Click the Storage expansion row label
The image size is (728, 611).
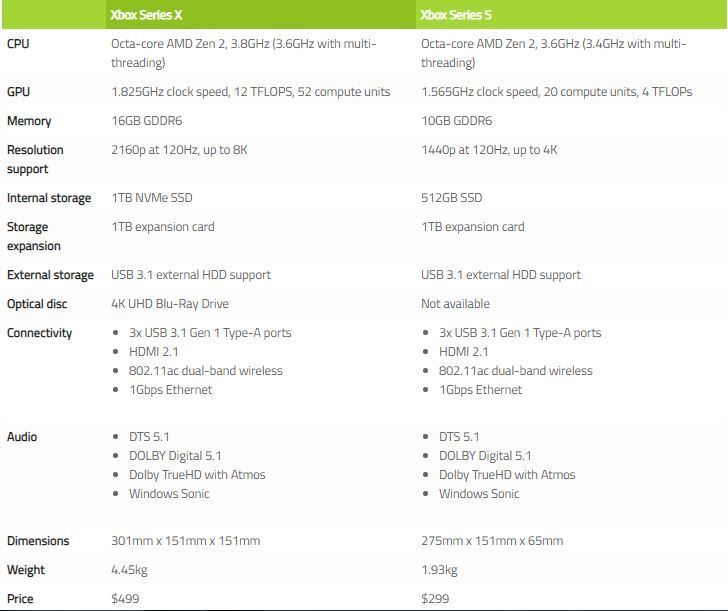34,236
